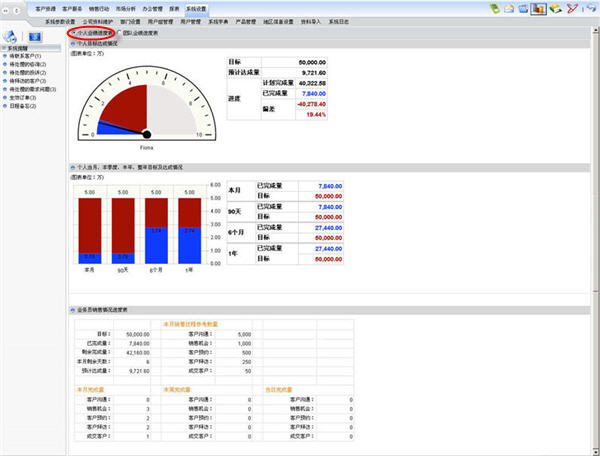The image size is (600, 456).
Task: Click the vertical scrollbar up arrow
Action: [x=595, y=30]
